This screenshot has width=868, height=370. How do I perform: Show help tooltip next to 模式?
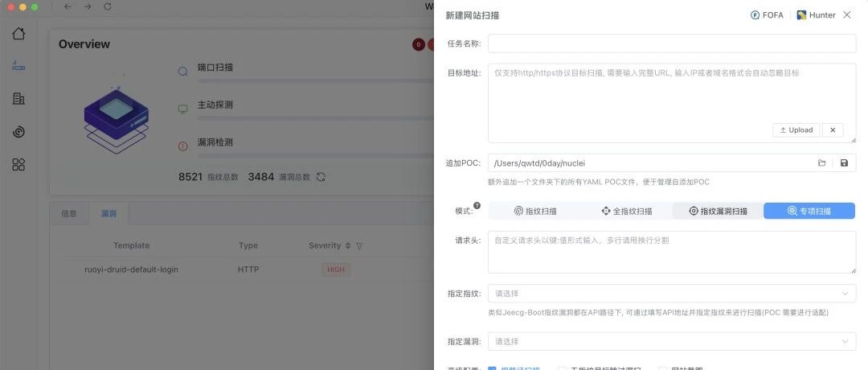[477, 205]
